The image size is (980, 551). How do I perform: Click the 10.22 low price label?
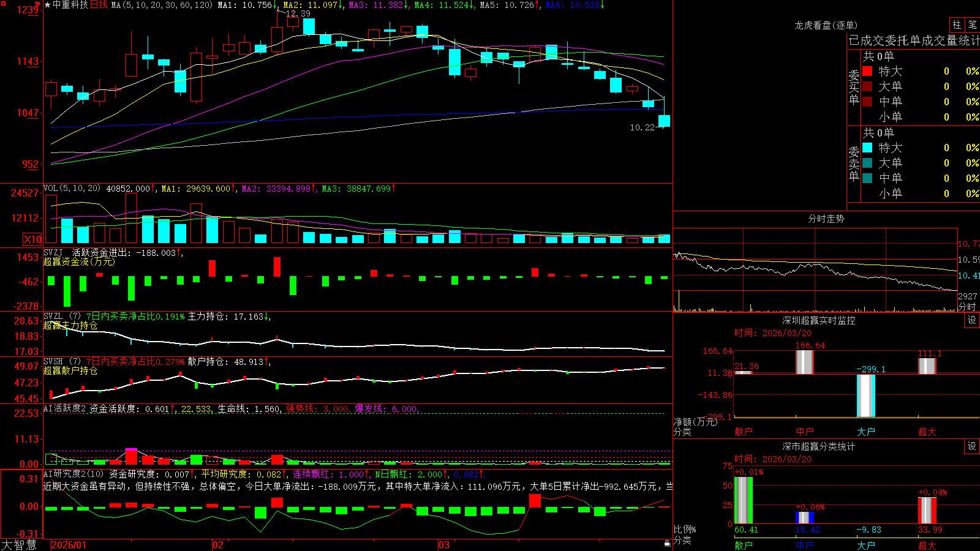(x=643, y=127)
